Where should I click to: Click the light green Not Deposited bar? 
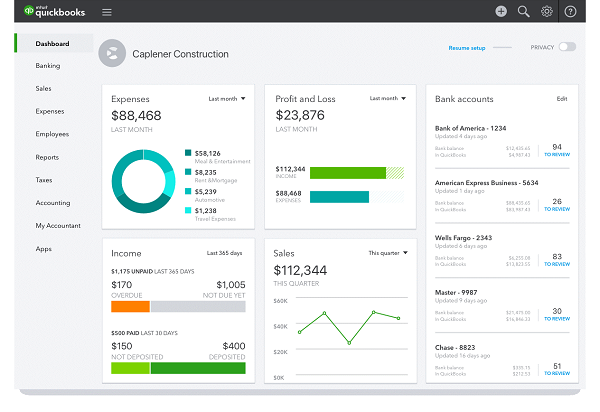tap(130, 368)
